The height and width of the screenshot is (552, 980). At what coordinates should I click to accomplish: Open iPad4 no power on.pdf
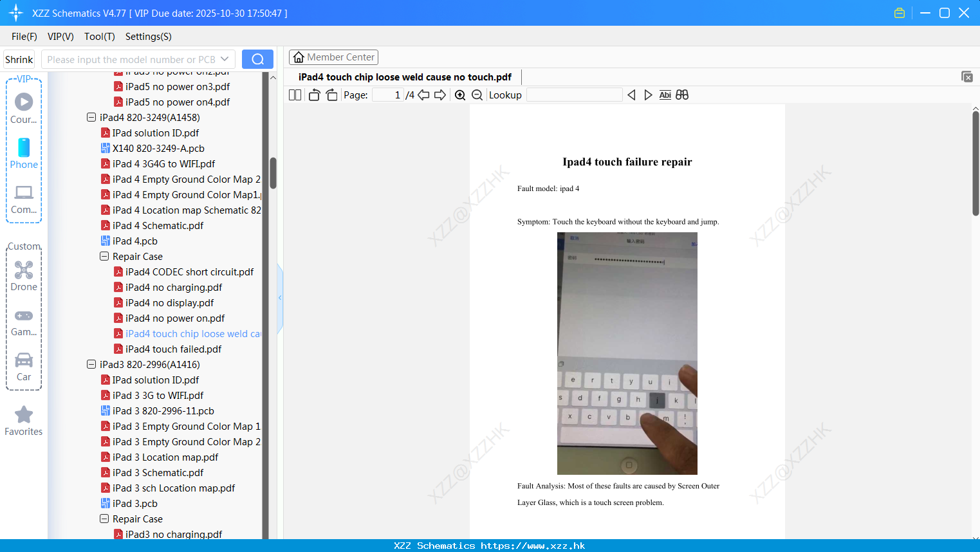coord(169,318)
